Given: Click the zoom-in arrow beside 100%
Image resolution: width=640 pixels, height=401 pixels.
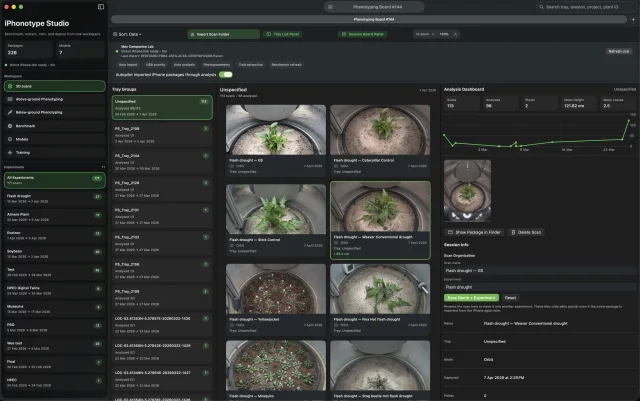Looking at the screenshot, I should tap(456, 34).
